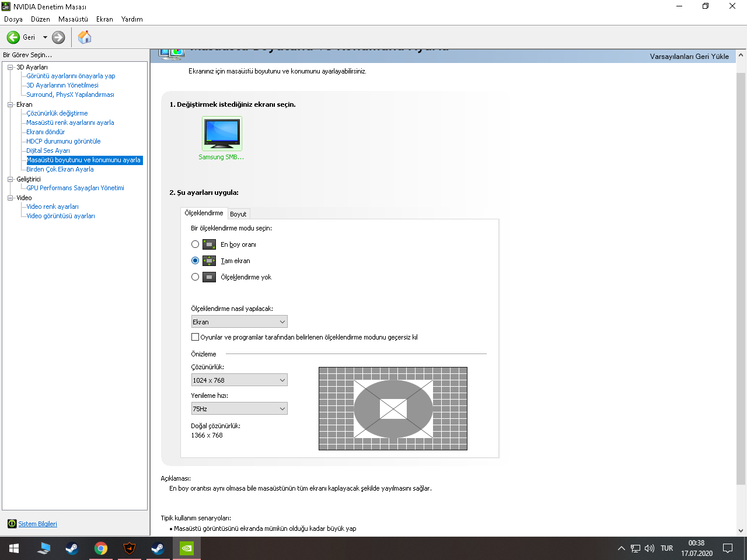This screenshot has width=747, height=560.
Task: Switch to the Ölçeklendirme tab
Action: 204,213
